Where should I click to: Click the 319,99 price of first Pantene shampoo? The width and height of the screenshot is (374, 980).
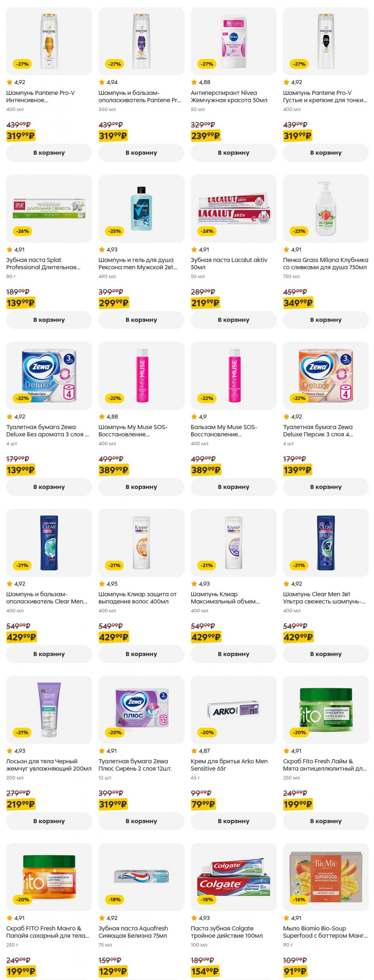(21, 136)
